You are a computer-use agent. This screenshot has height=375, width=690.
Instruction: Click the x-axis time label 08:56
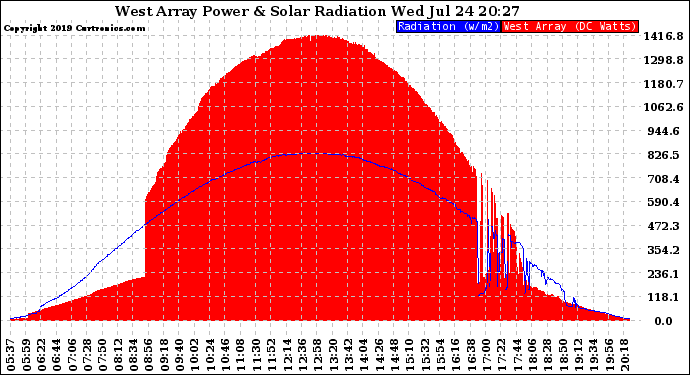click(149, 355)
